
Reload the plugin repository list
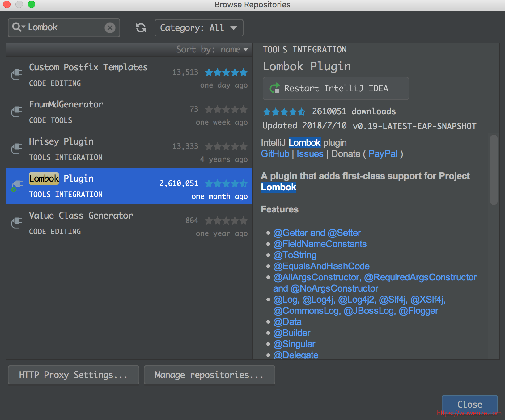pos(141,28)
